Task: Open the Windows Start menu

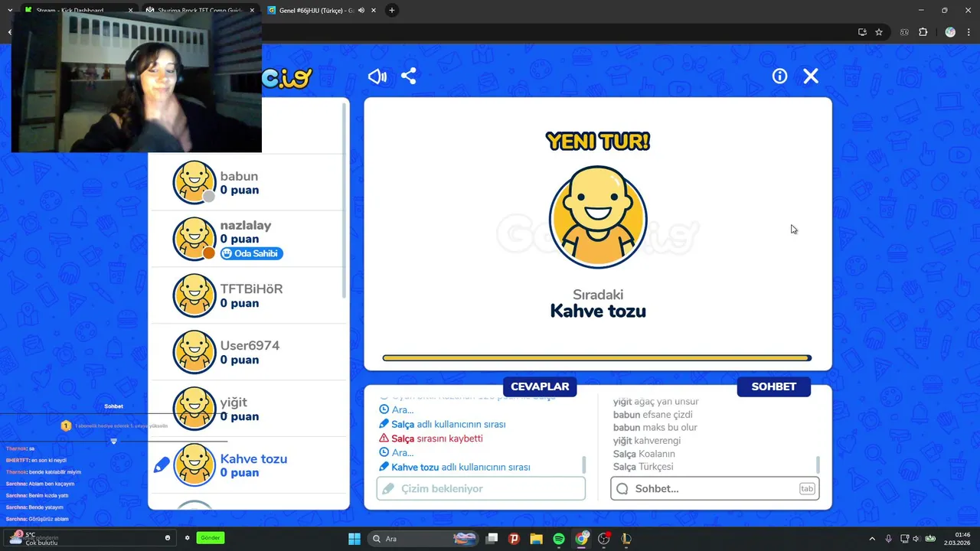Action: [354, 539]
